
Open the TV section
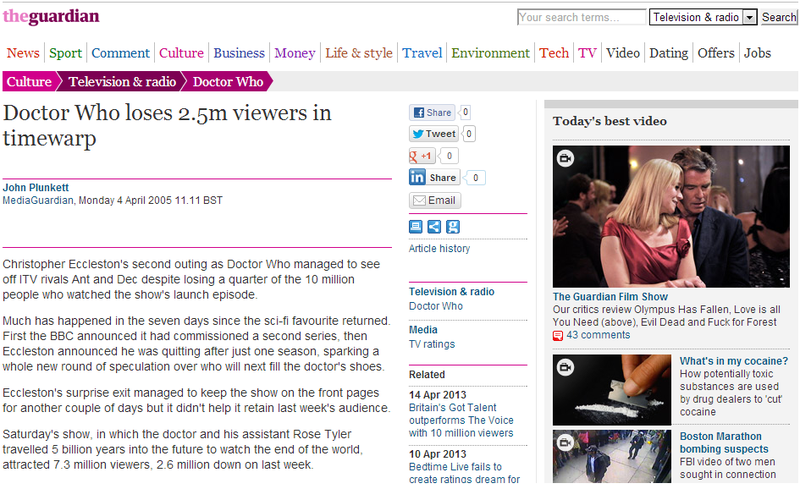(587, 53)
